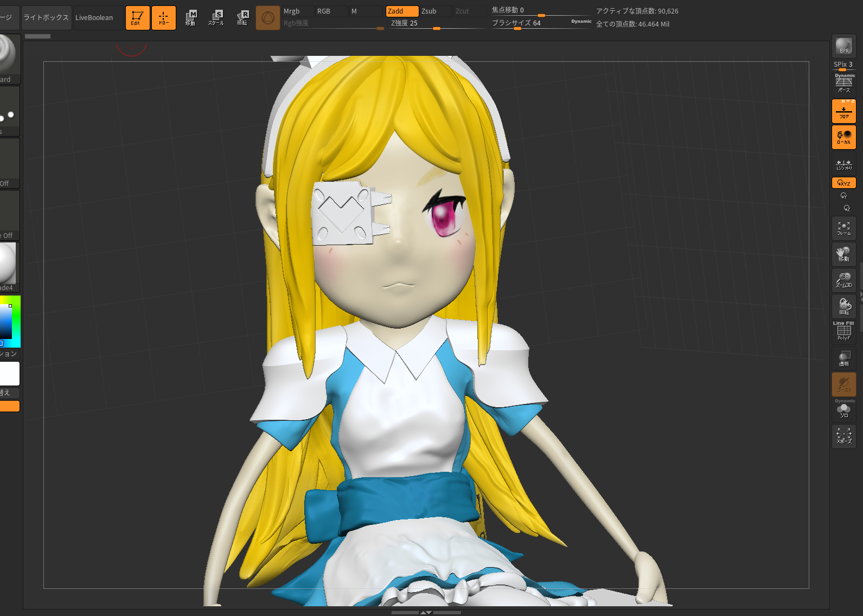Select the Rotate (回転) tool in top shelf
Image resolution: width=863 pixels, height=616 pixels.
(x=242, y=18)
